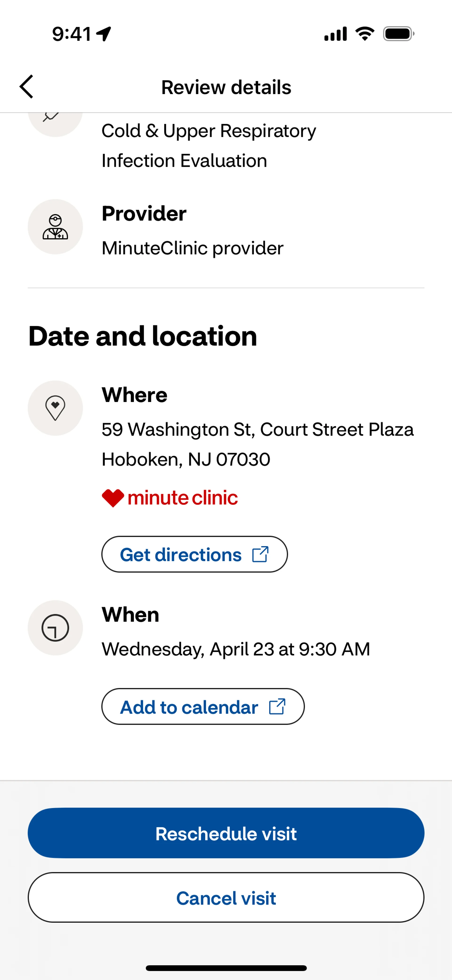
Task: Tap the Date and location heading
Action: click(143, 336)
